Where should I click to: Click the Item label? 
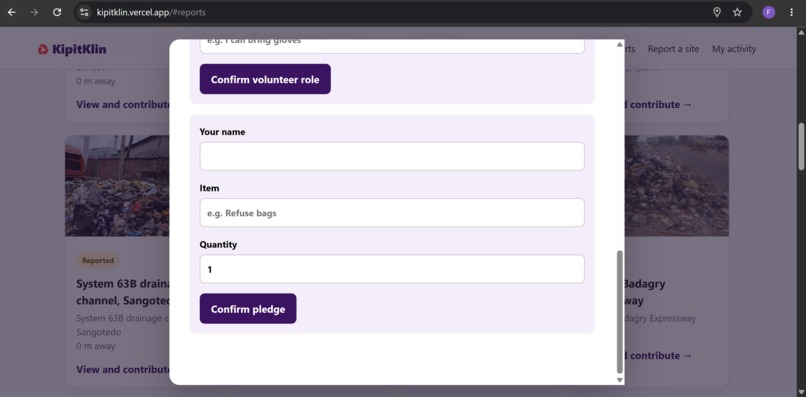[x=209, y=188]
